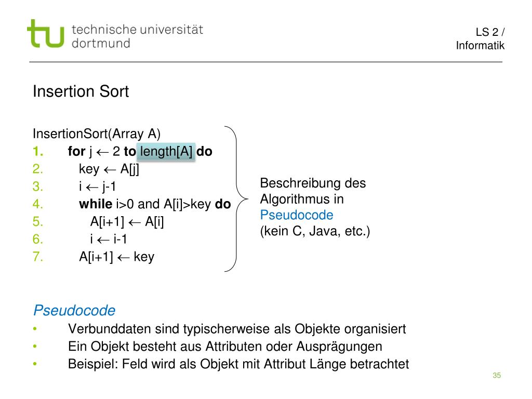Click the InsertionSort(Array A) header
The height and width of the screenshot is (399, 532).
click(x=96, y=134)
